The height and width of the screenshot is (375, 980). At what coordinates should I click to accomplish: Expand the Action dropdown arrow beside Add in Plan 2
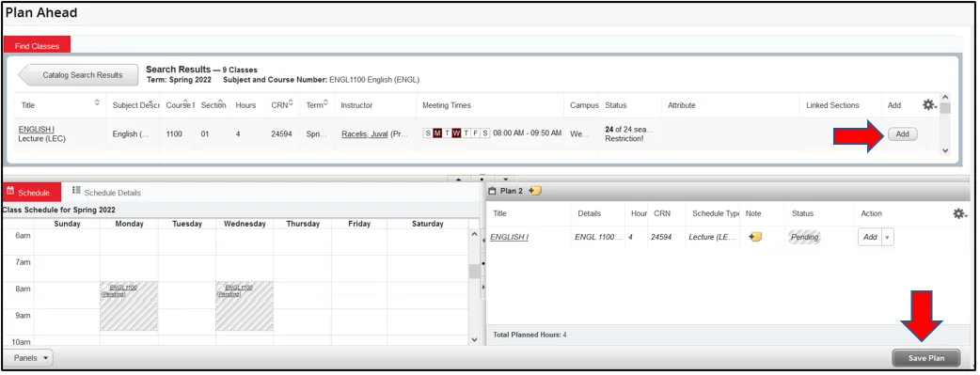click(x=888, y=238)
